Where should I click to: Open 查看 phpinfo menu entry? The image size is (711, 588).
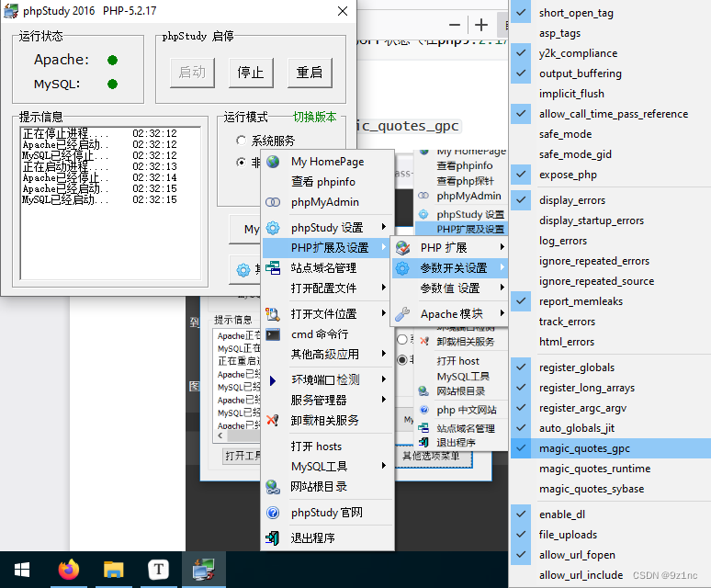point(327,182)
